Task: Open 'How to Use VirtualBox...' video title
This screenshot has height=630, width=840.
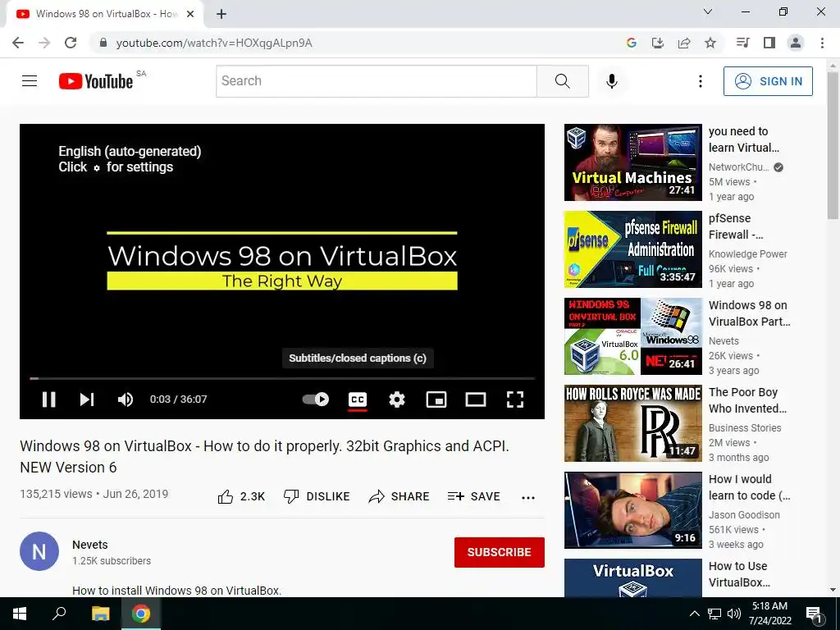Action: point(739,574)
